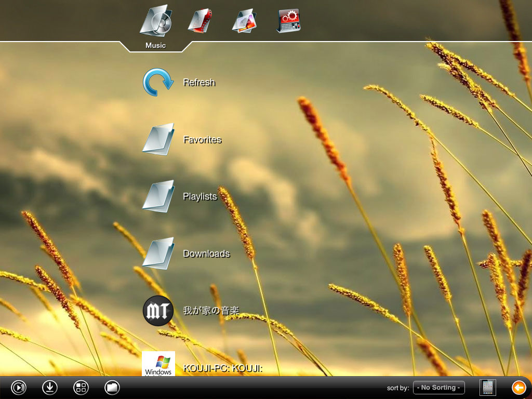The image size is (532, 399).
Task: Click the blue Refresh arrow icon
Action: coord(158,82)
